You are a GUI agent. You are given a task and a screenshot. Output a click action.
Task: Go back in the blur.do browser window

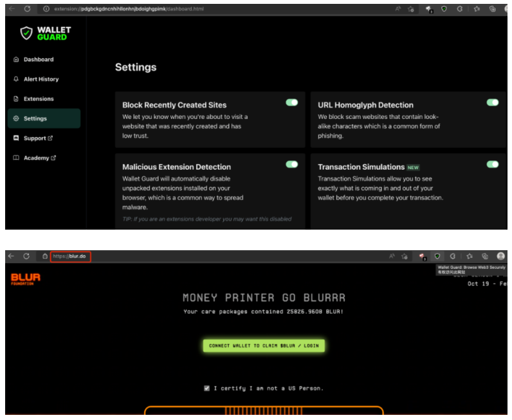click(12, 257)
